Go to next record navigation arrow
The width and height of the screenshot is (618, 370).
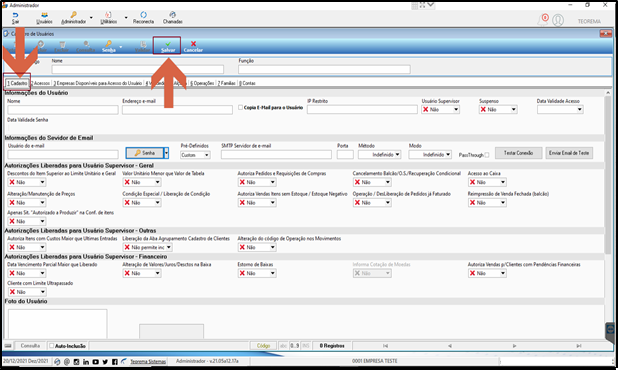(514, 346)
